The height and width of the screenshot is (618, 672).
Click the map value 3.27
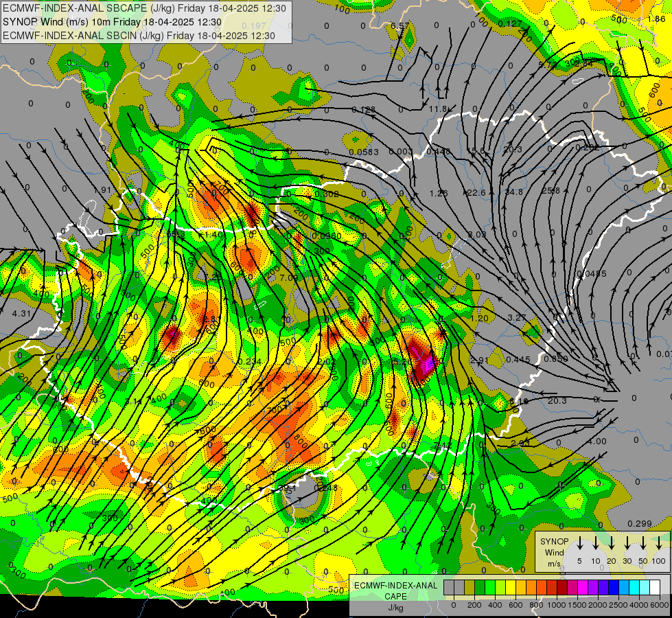pos(516,318)
